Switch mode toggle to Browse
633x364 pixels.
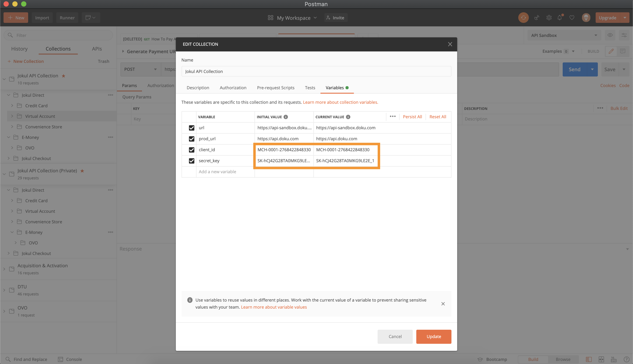click(563, 359)
